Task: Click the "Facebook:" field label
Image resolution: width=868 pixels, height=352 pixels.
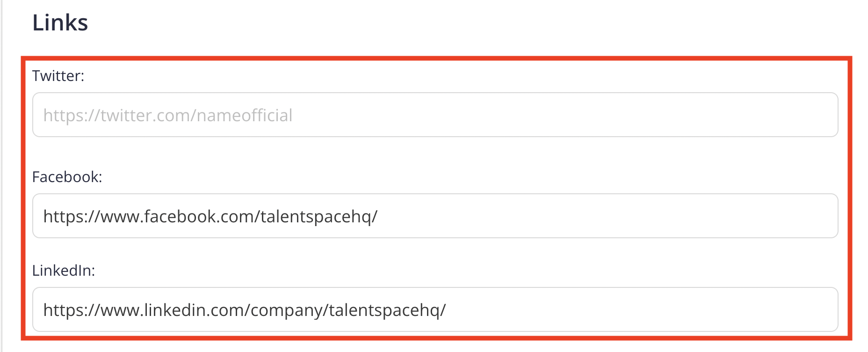Action: 67,177
